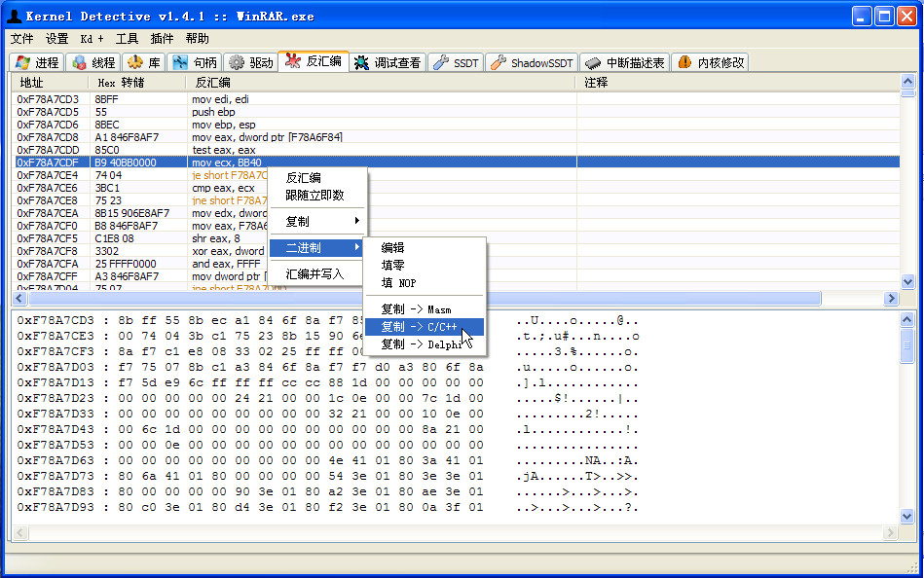Select the row at address 0xF78A7CF5
Screen dimensions: 924x578
point(456,238)
